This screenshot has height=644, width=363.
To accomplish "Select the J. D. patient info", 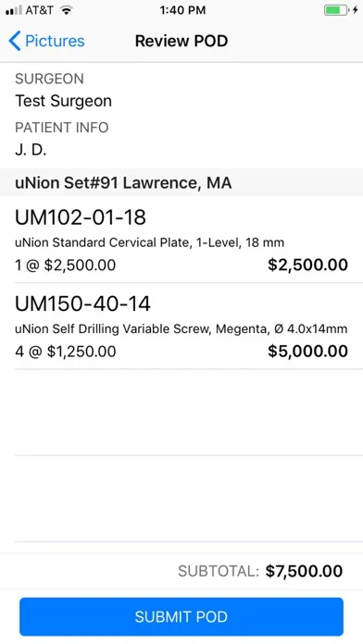I will (31, 150).
